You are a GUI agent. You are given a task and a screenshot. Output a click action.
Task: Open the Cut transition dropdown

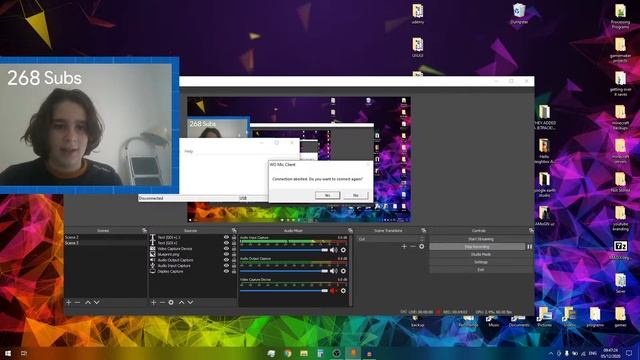(x=391, y=239)
